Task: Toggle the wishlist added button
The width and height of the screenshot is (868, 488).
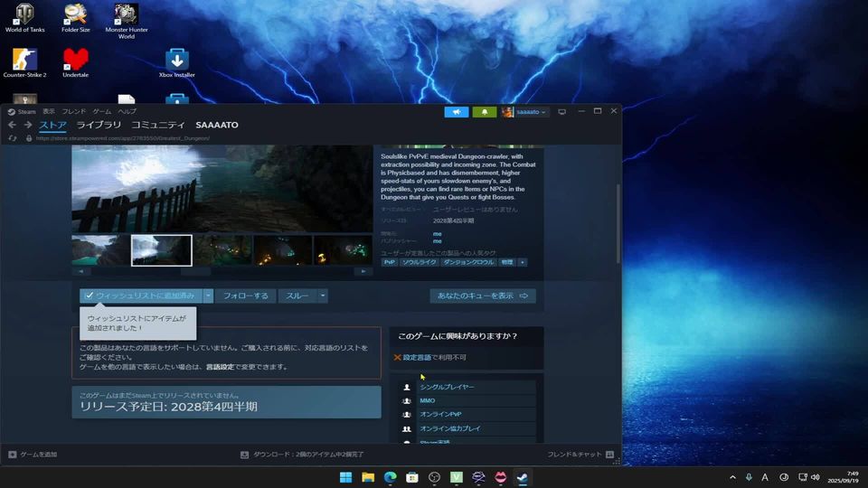Action: point(141,296)
